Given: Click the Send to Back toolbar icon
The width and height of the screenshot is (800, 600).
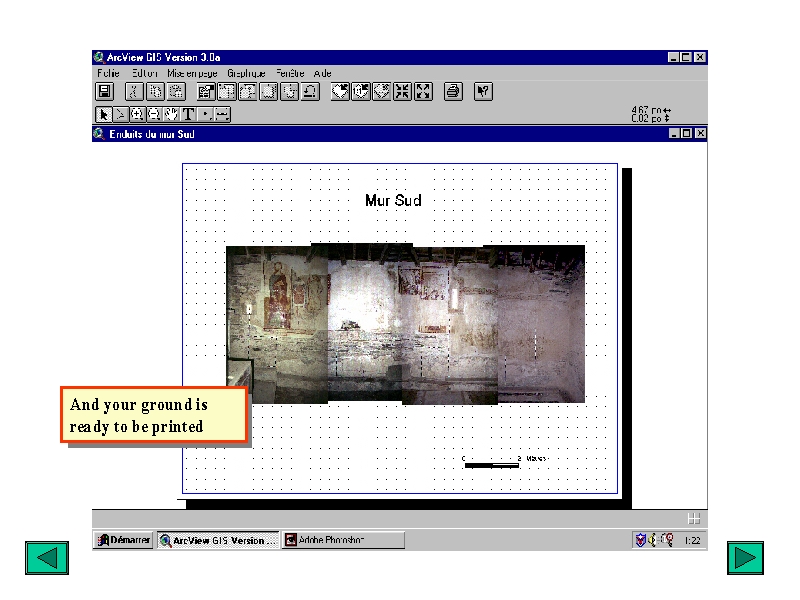Looking at the screenshot, I should tap(248, 92).
